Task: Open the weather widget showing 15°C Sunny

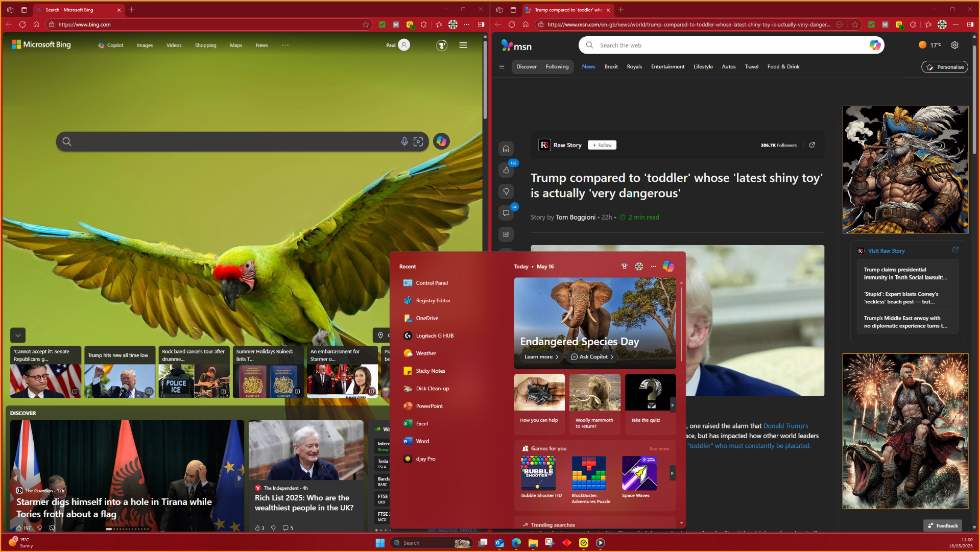Action: tap(21, 542)
